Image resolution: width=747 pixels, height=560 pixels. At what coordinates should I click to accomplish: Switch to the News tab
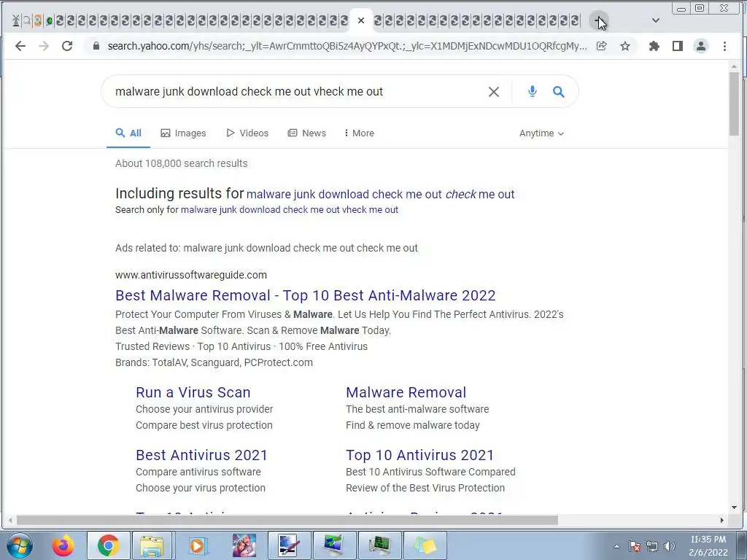[307, 133]
